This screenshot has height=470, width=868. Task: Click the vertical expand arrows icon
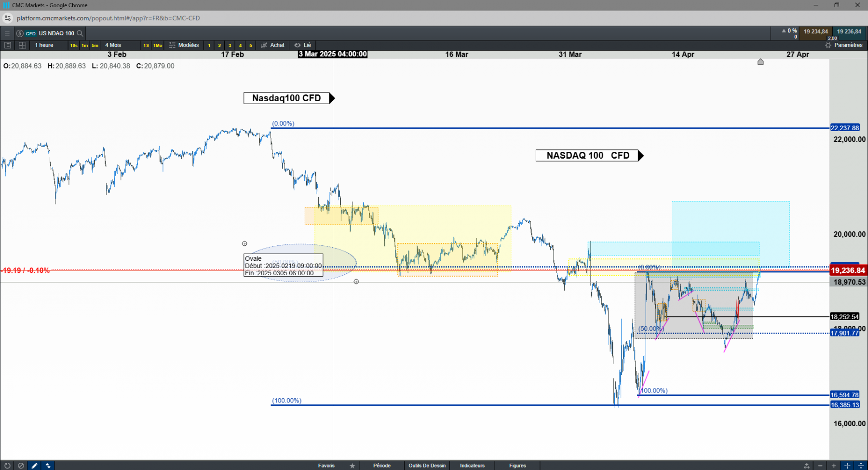pyautogui.click(x=861, y=466)
